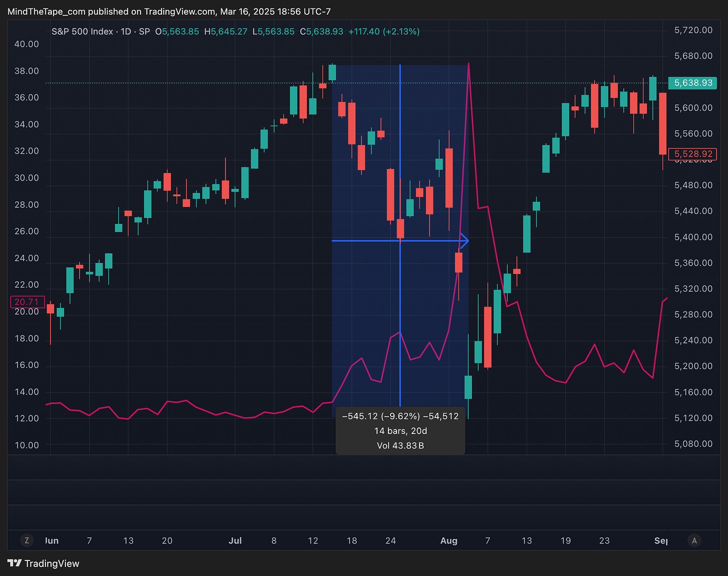Click the blue measure arrowhead

[464, 241]
